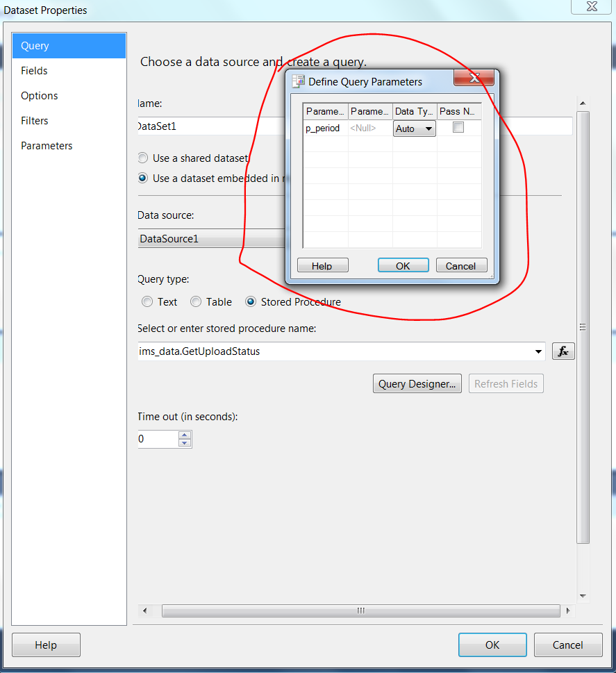Decrease the timeout with the down spinner arrow
The image size is (616, 673).
click(185, 443)
